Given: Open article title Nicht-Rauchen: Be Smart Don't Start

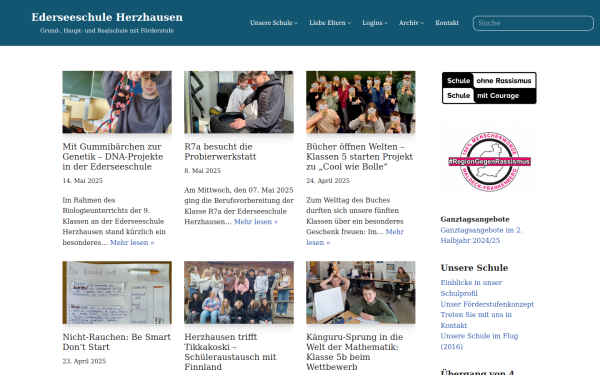Looking at the screenshot, I should pyautogui.click(x=117, y=342).
